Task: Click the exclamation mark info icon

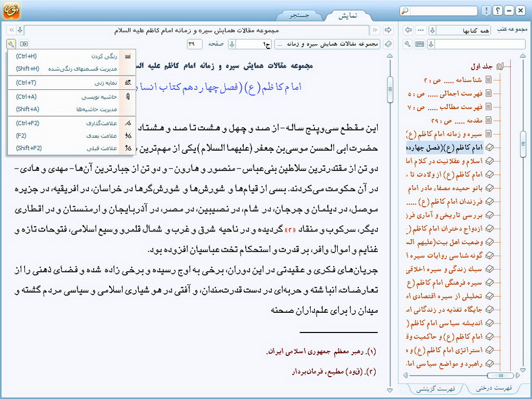Action: coord(486,11)
